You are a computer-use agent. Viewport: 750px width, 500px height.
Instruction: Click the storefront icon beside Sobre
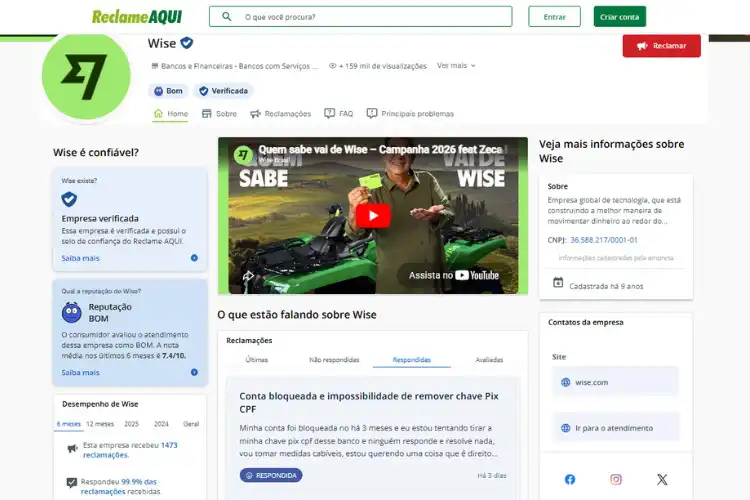[x=207, y=113]
